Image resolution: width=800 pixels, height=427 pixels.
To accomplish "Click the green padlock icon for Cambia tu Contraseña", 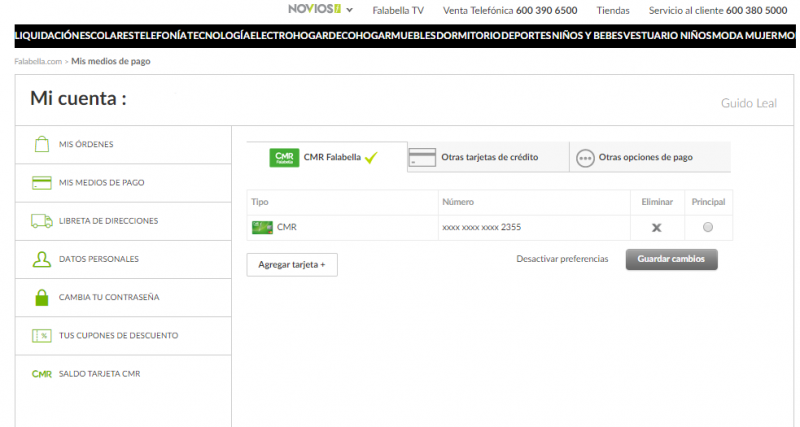I will click(x=41, y=297).
